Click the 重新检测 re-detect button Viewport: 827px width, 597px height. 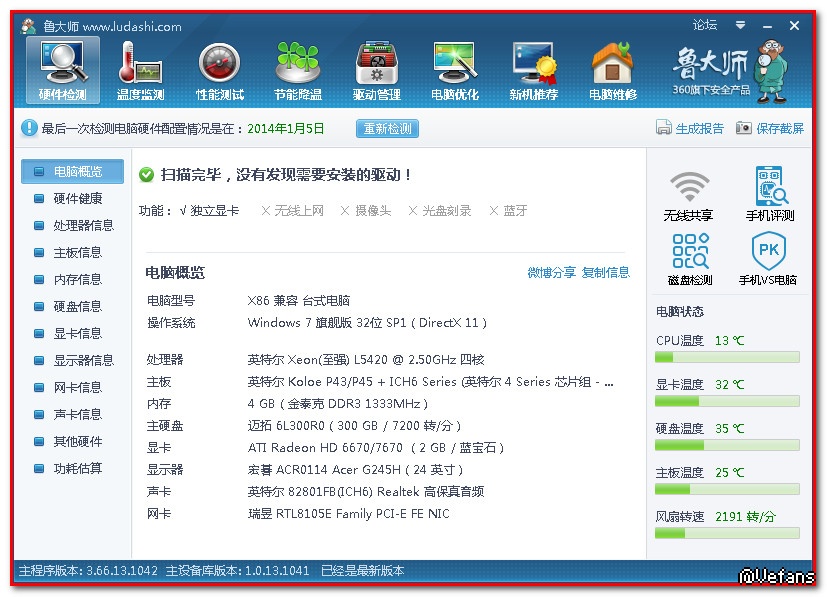pos(387,128)
